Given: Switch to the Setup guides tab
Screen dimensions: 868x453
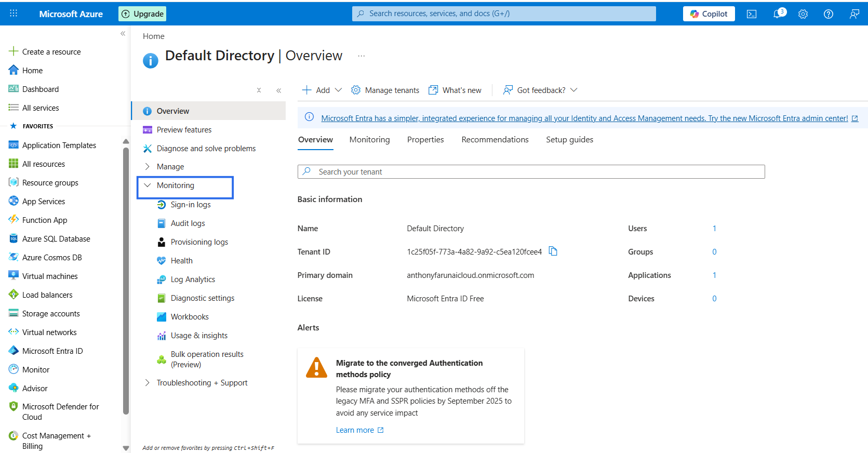Looking at the screenshot, I should click(x=569, y=140).
